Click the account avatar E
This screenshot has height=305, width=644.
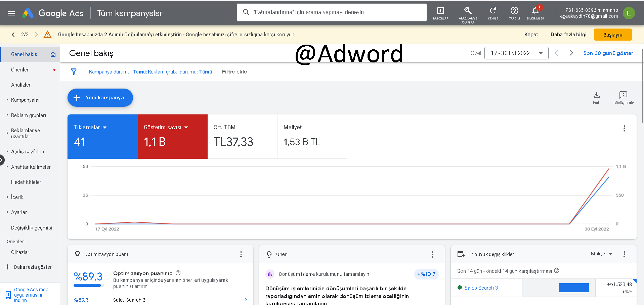[629, 13]
